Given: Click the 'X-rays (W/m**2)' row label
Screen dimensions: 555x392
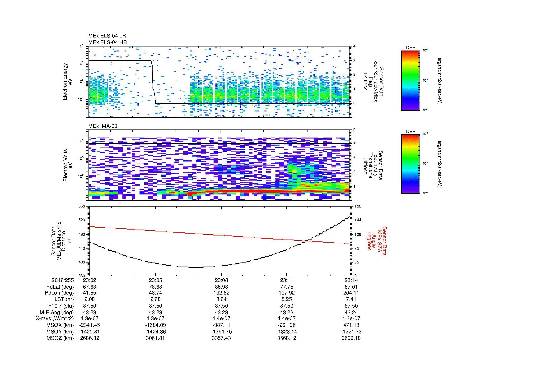Looking at the screenshot, I should coord(55,318).
